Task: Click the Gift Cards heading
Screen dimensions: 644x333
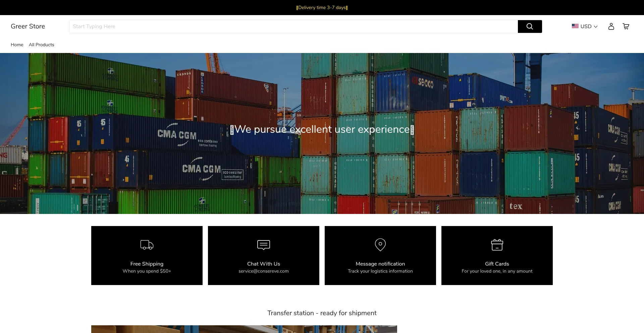Action: [x=497, y=264]
